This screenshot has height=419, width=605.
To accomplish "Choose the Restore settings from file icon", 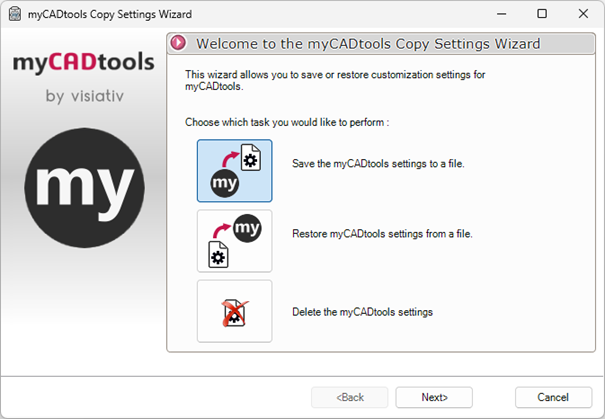I will [234, 241].
